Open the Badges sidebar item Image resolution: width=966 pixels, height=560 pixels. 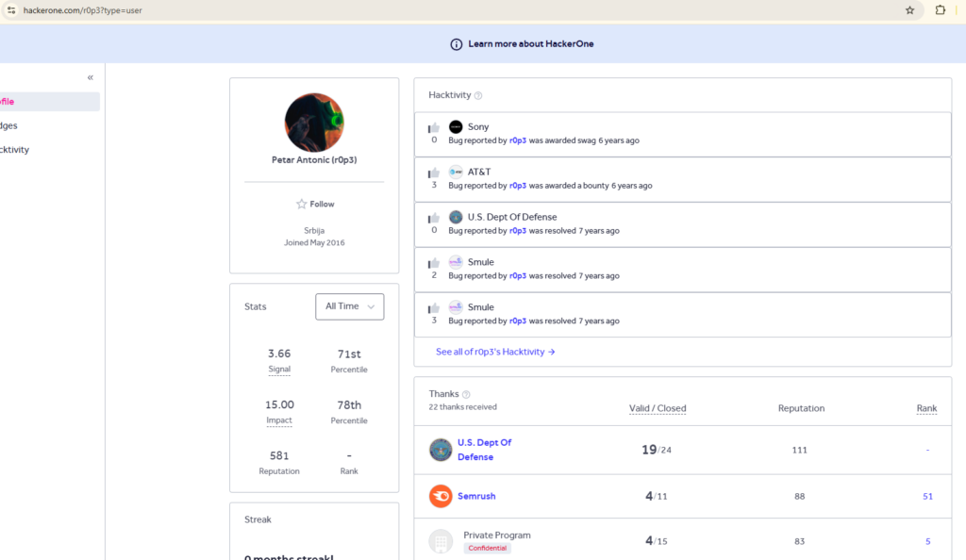(x=8, y=125)
